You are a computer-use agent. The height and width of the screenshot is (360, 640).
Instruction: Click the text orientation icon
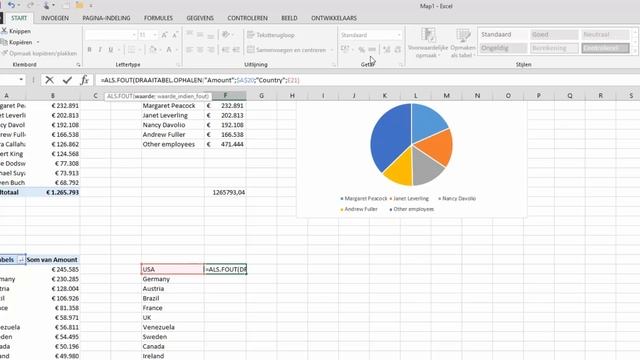point(226,35)
